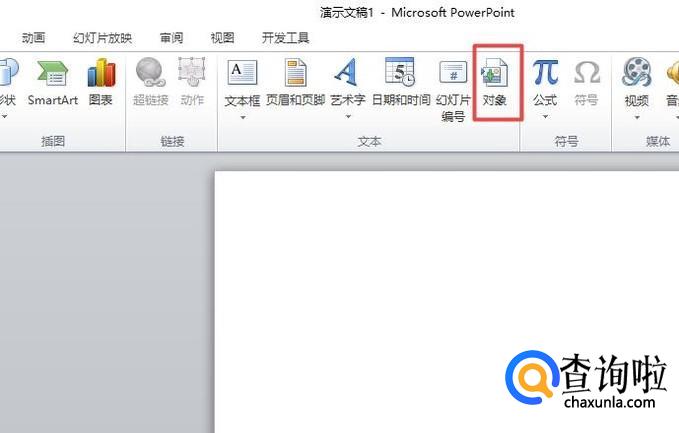Screen dimensions: 679x433
Task: Expand the 文本框 dropdown arrow
Action: 242,117
